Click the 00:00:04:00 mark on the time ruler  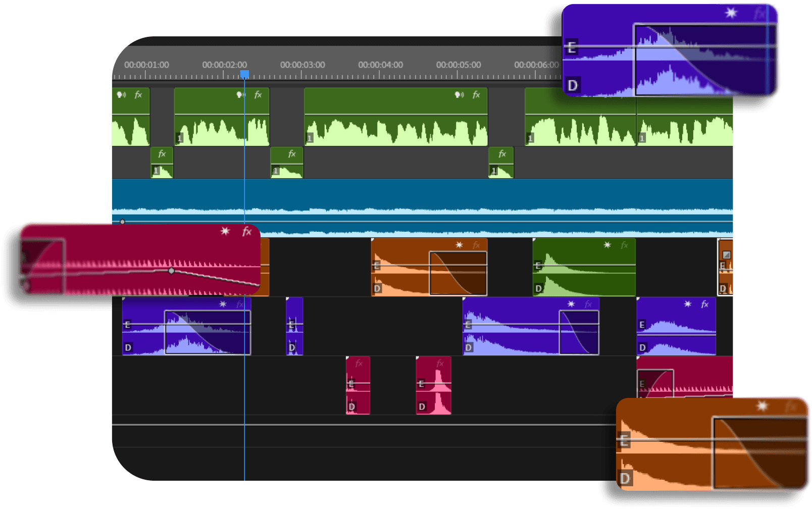click(x=380, y=65)
